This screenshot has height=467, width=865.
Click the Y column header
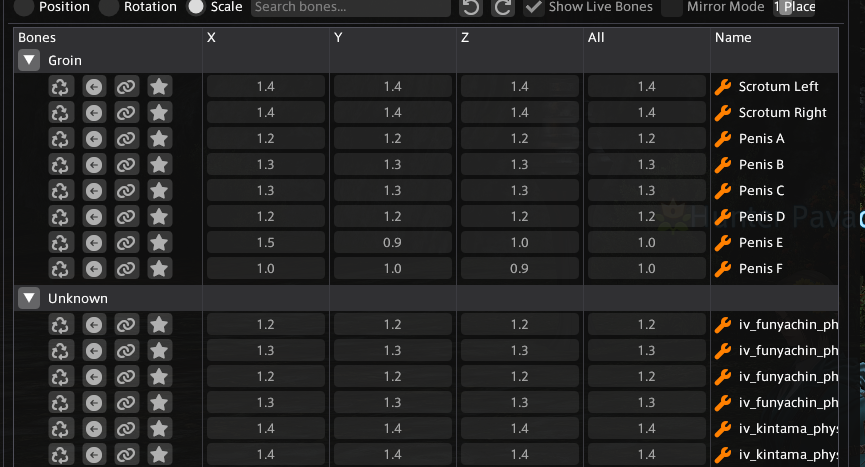tap(338, 37)
